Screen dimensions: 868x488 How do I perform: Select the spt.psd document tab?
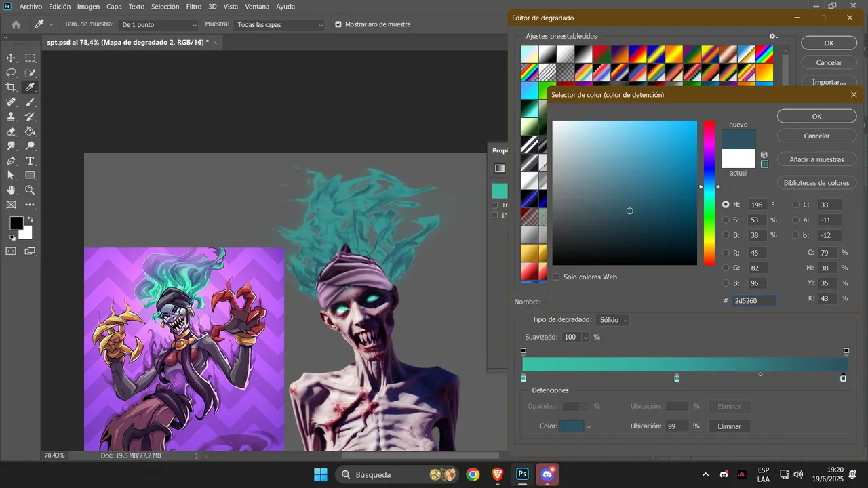(128, 42)
